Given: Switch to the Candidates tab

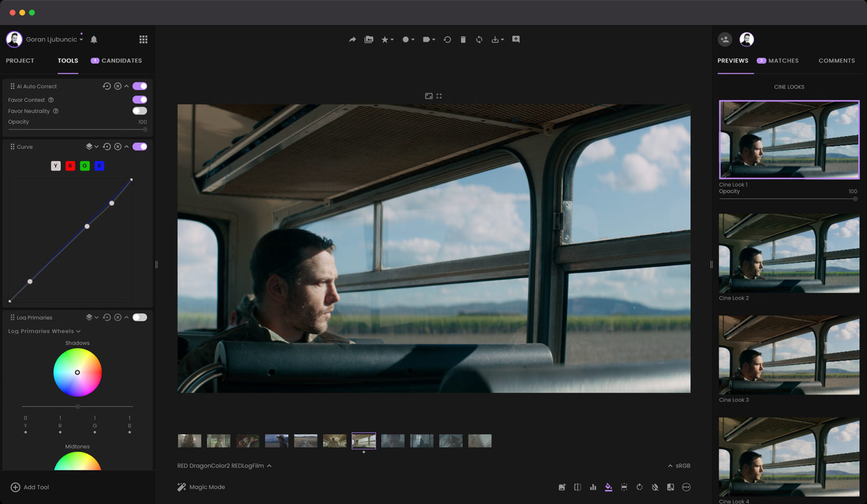Looking at the screenshot, I should [x=116, y=60].
